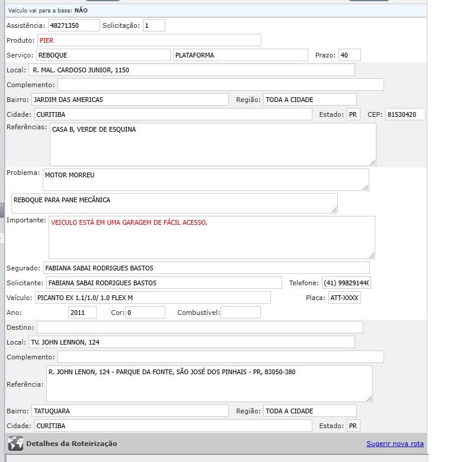Select the Local field TV. JOHN LENNON, 124
Screen dimensions: 476x462
(191, 342)
